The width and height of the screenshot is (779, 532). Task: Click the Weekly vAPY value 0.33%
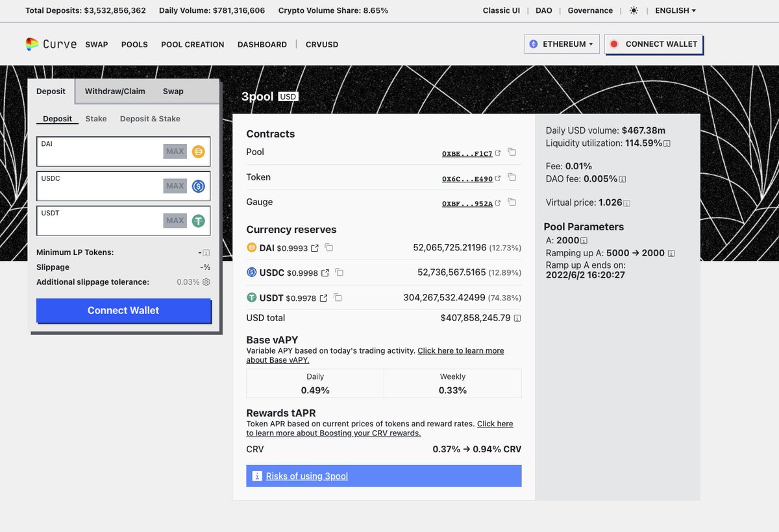tap(452, 391)
